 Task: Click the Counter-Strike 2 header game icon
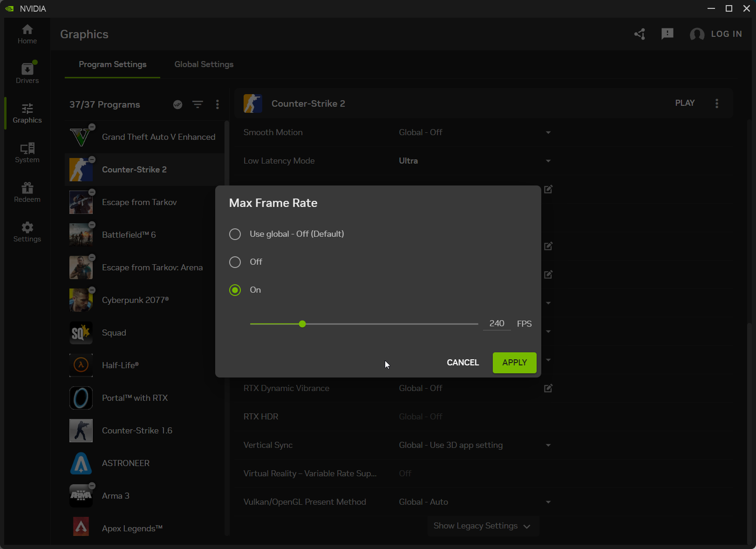pos(253,103)
